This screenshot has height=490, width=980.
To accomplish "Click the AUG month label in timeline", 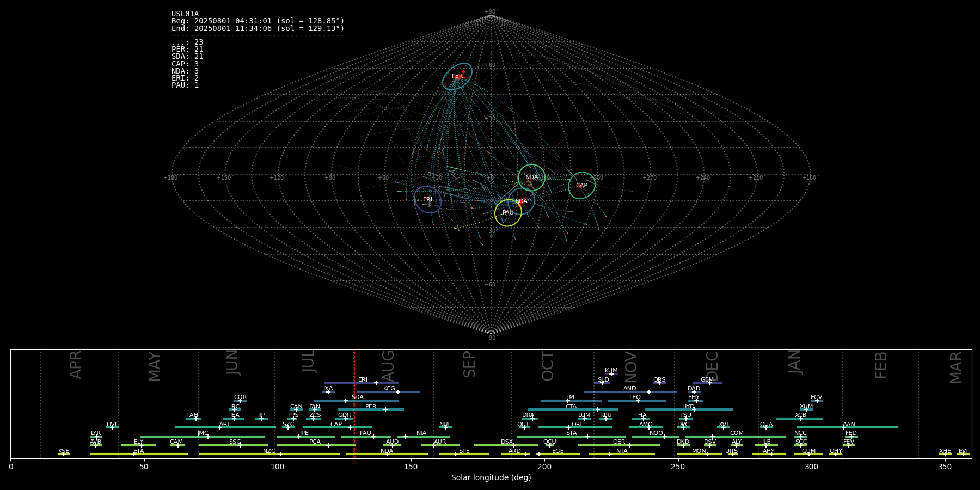I will pyautogui.click(x=388, y=366).
